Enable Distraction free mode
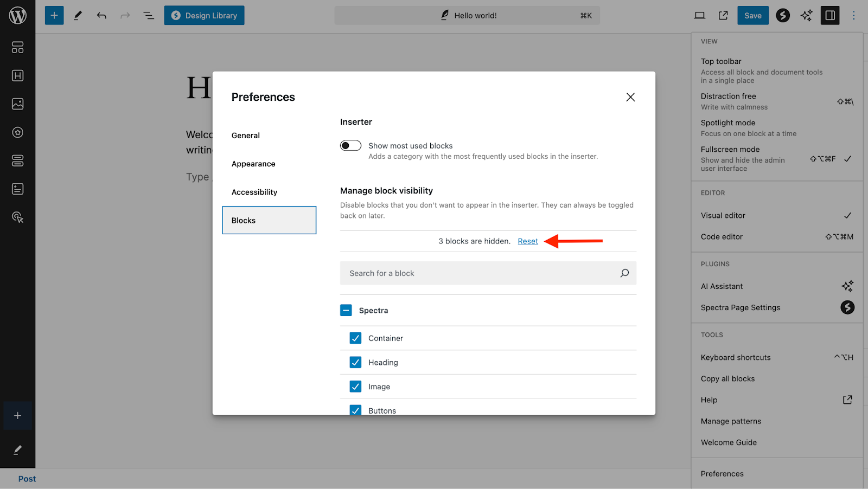 coord(777,101)
